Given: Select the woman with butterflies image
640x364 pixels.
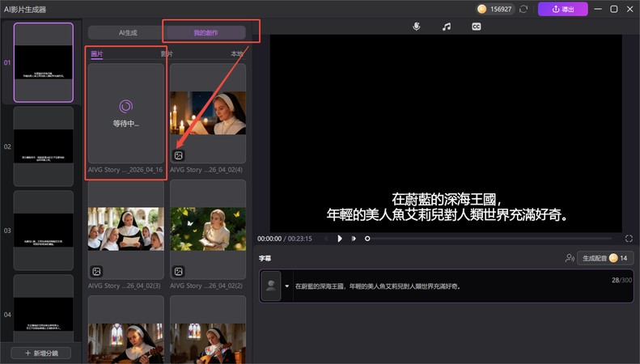Looking at the screenshot, I should click(208, 229).
